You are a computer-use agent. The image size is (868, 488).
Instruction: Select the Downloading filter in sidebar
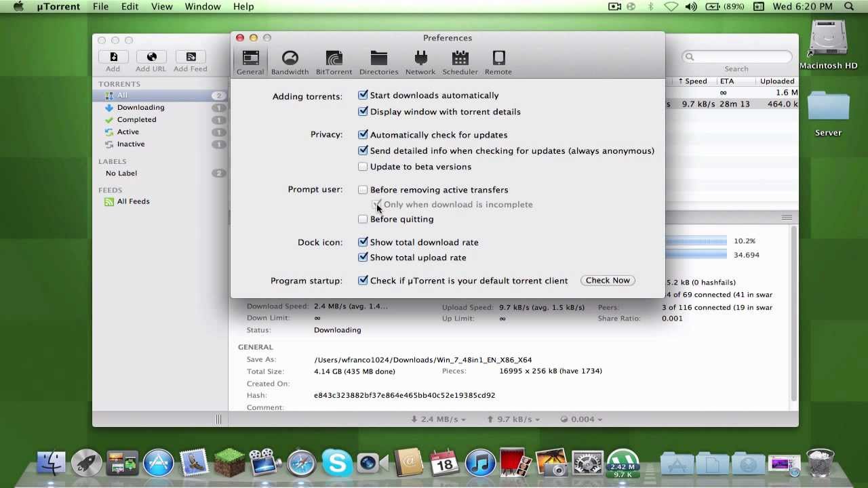140,107
